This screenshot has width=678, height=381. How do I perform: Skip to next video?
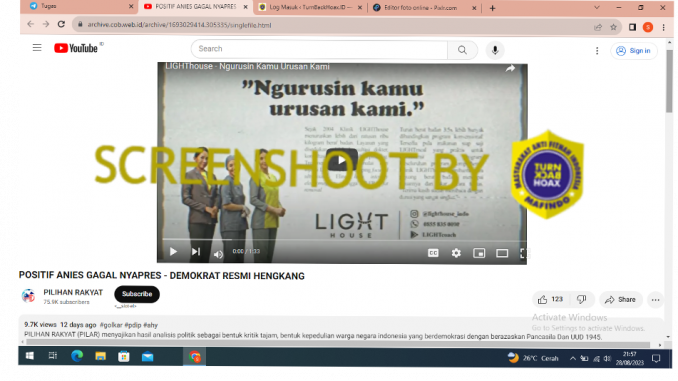(x=196, y=252)
